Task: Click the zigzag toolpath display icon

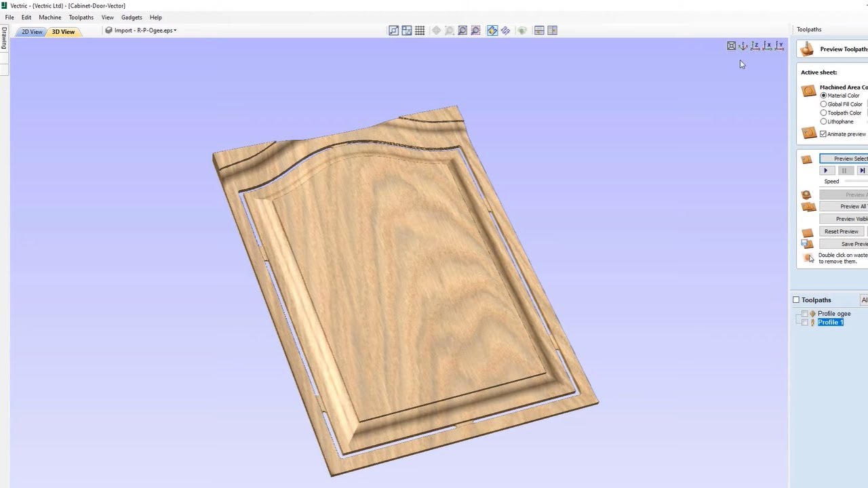Action: point(505,30)
